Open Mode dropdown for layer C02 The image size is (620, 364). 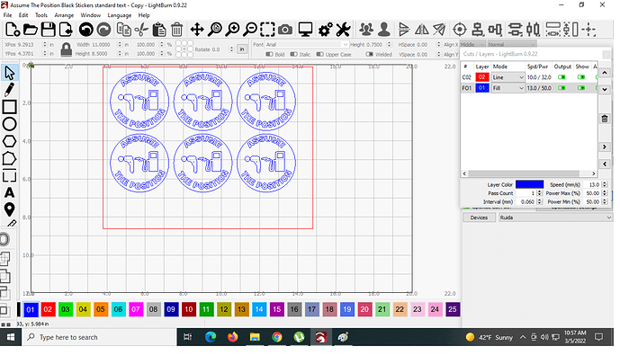505,77
